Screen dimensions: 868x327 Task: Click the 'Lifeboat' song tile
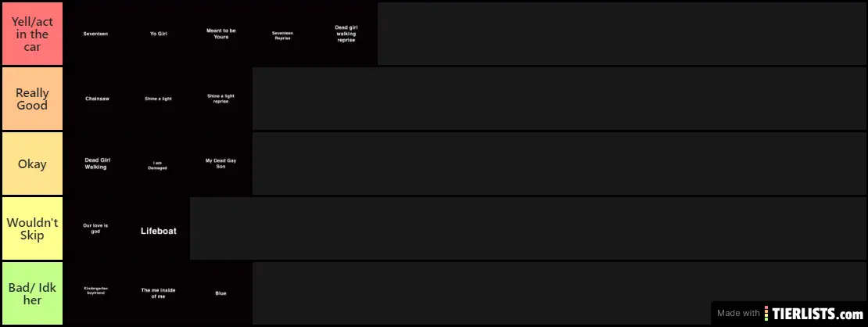[x=158, y=230]
